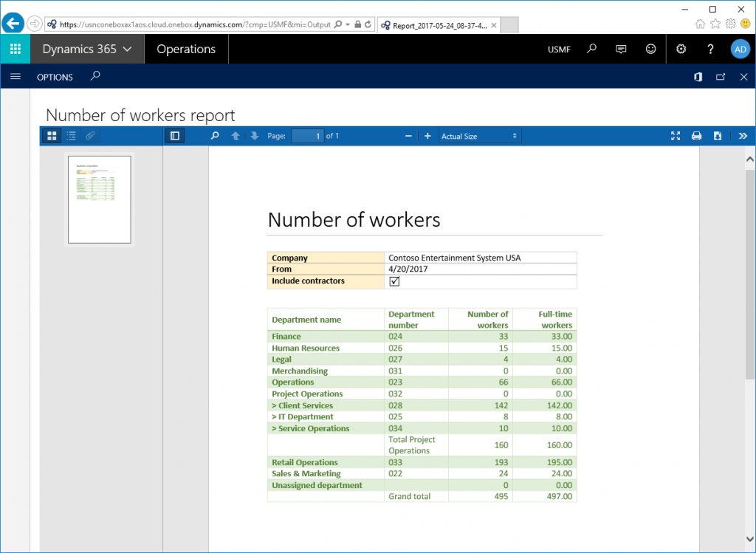Open the Actual Size zoom dropdown
Viewport: 756px width, 553px height.
pos(479,136)
